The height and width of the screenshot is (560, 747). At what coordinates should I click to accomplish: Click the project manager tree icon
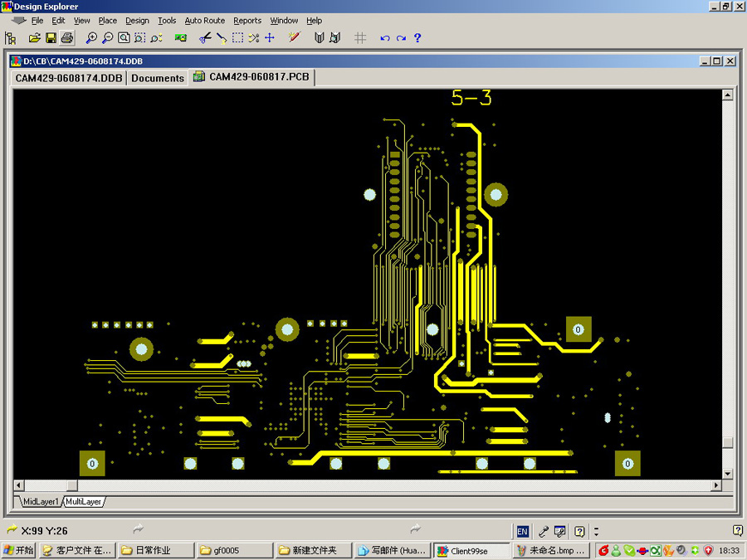(x=11, y=38)
